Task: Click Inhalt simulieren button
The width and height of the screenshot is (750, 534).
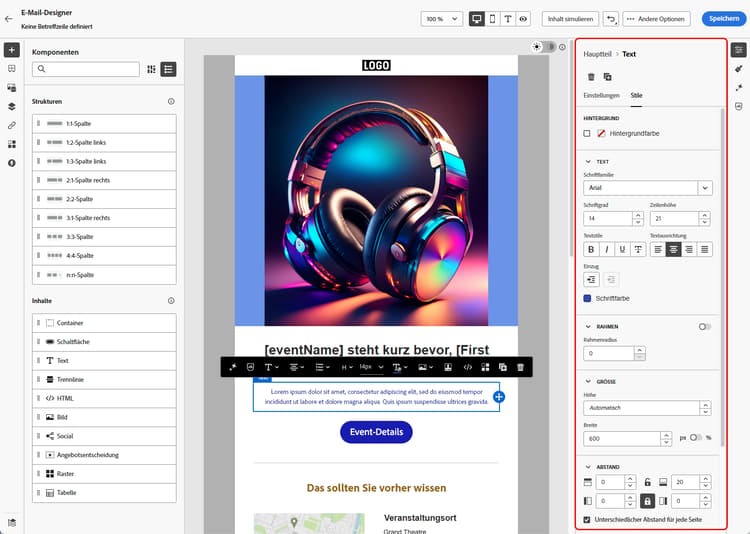Action: click(x=570, y=19)
